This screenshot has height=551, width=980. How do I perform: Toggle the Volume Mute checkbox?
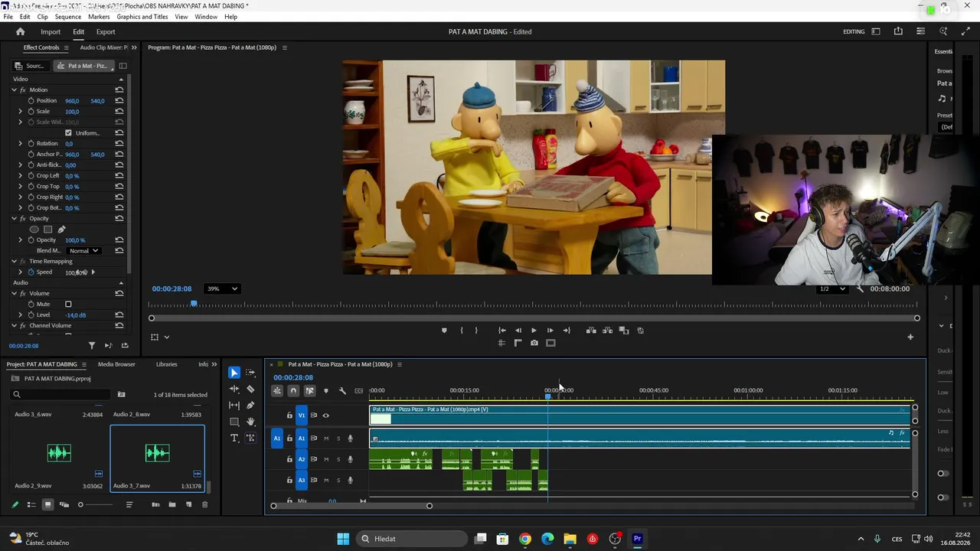[68, 305]
